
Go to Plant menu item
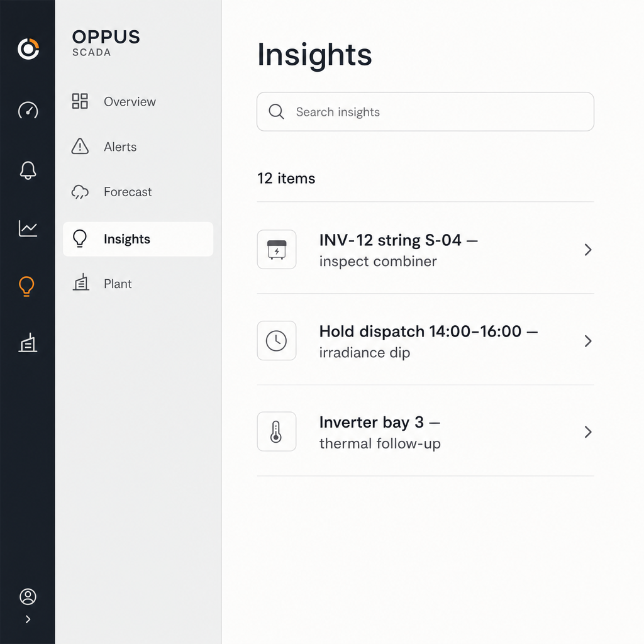pyautogui.click(x=138, y=284)
